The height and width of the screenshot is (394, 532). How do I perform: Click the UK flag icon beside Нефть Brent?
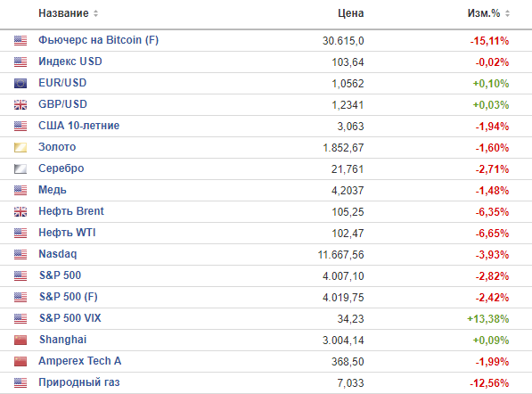[x=20, y=211]
